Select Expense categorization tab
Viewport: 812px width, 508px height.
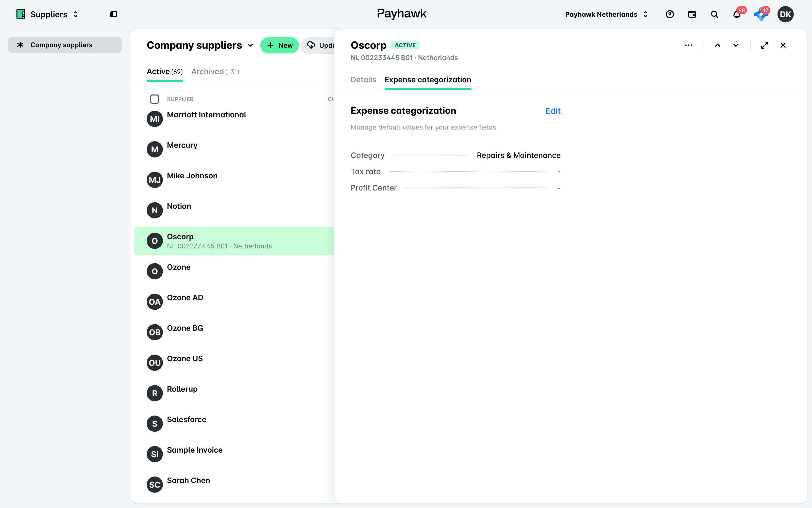tap(428, 80)
